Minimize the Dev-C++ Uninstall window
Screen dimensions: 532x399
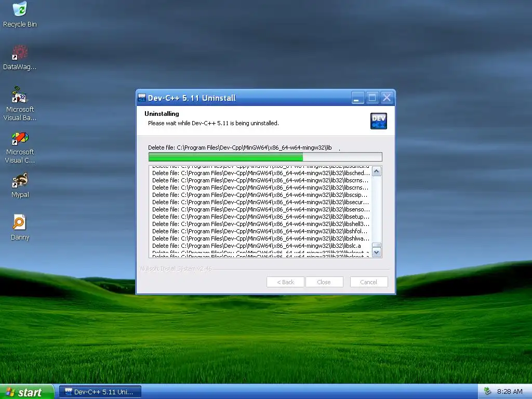(357, 98)
